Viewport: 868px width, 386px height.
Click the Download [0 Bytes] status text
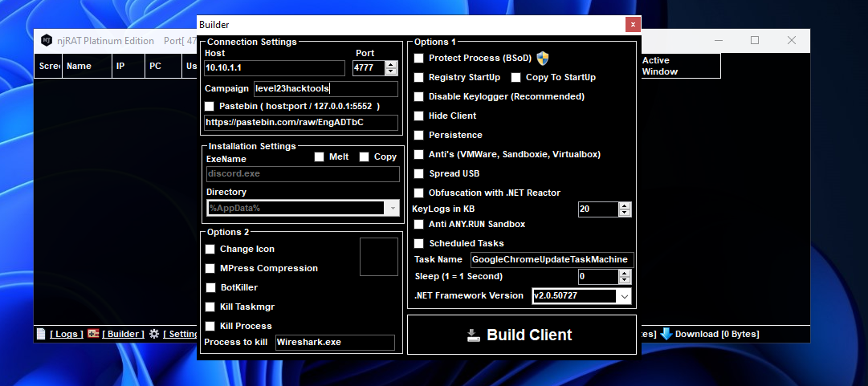coord(717,334)
